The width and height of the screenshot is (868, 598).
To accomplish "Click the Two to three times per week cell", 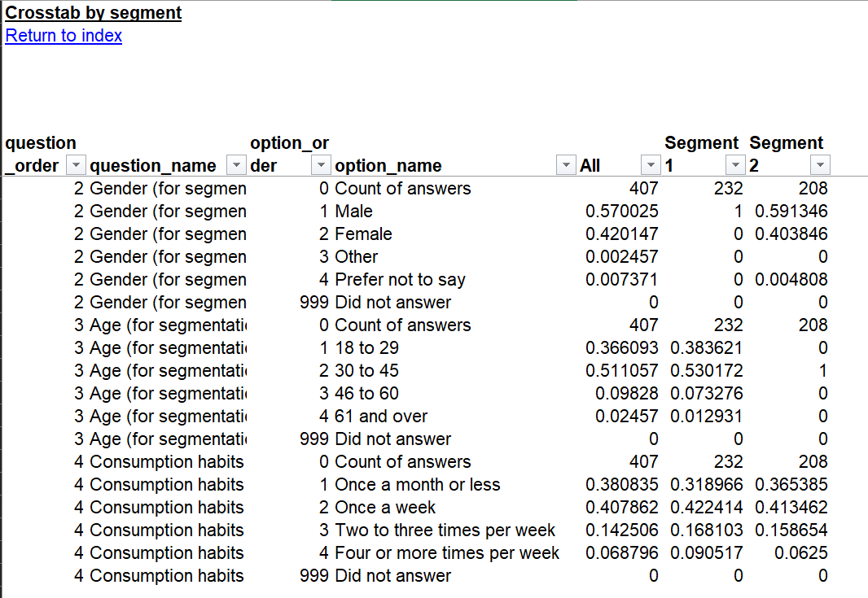I will 445,530.
